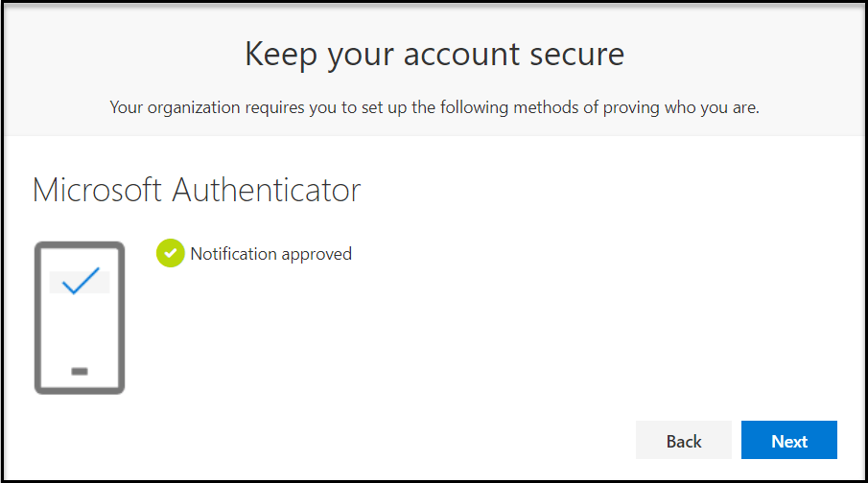Click the blue checkmark on phone screen
This screenshot has height=483, width=868.
tap(81, 280)
